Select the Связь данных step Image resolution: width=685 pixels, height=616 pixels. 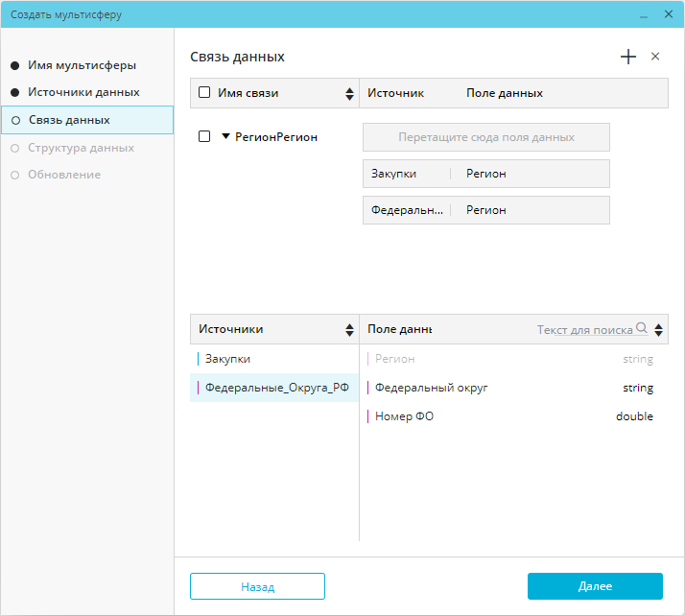(69, 120)
